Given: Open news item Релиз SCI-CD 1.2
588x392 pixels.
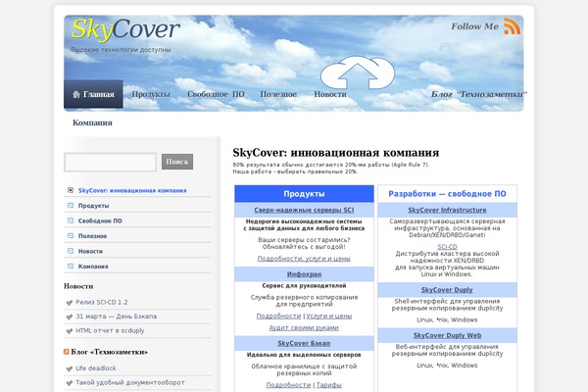Looking at the screenshot, I should 102,303.
